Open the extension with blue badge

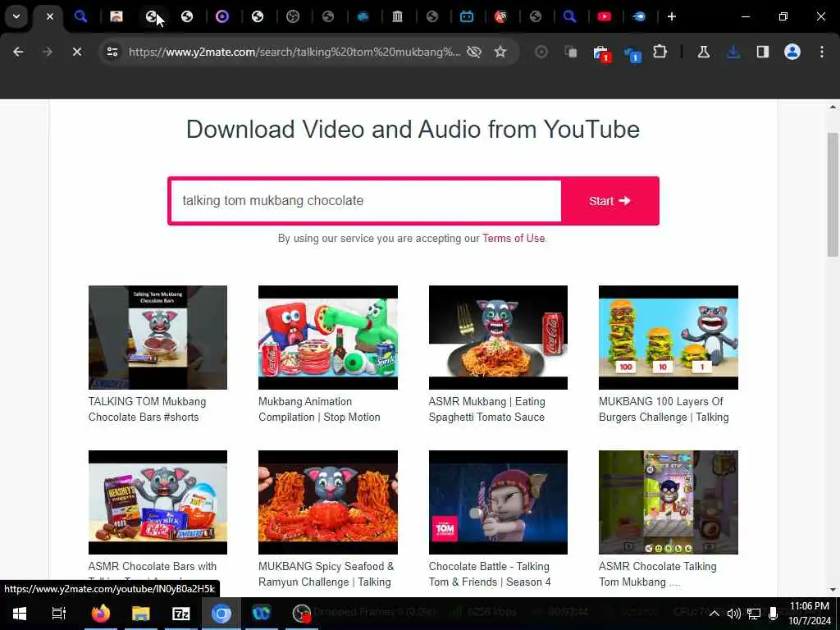pyautogui.click(x=632, y=53)
